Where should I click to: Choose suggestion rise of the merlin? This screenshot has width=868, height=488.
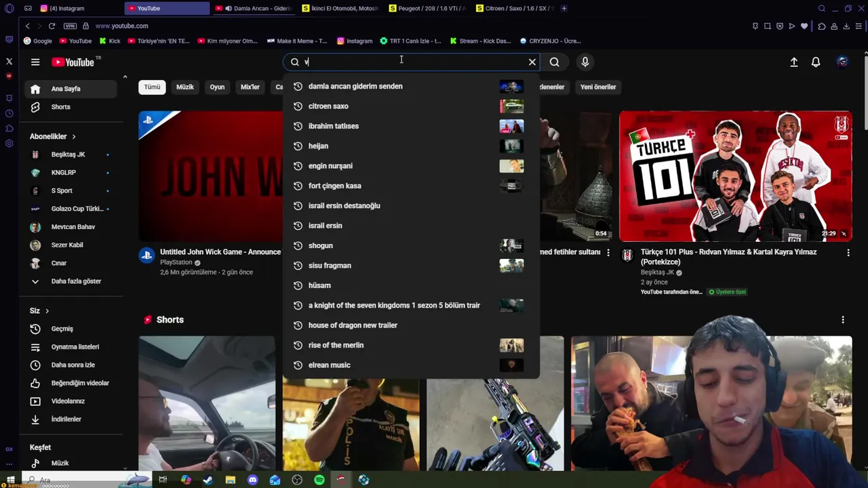[411, 346]
